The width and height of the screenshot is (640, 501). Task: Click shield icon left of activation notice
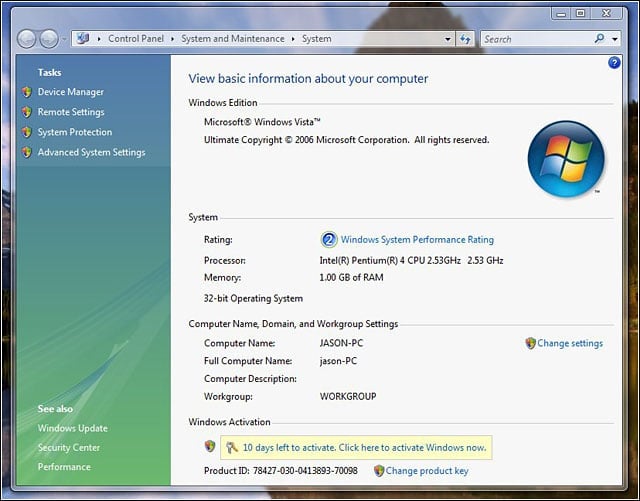(210, 446)
